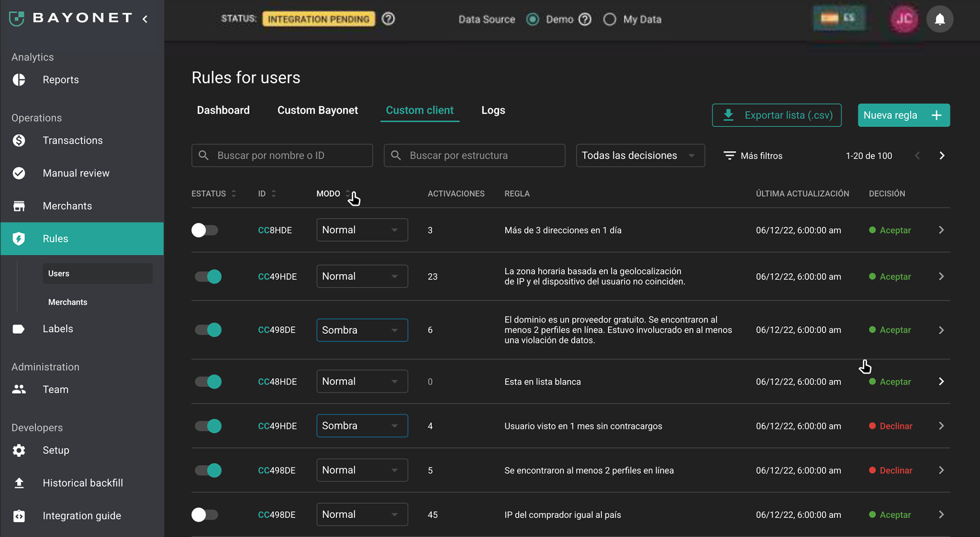980x537 pixels.
Task: Open the Users submenu under Rules
Action: pyautogui.click(x=97, y=274)
